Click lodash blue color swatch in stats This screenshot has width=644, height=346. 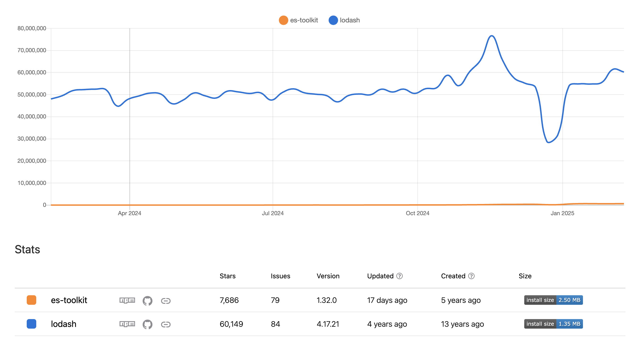point(31,324)
